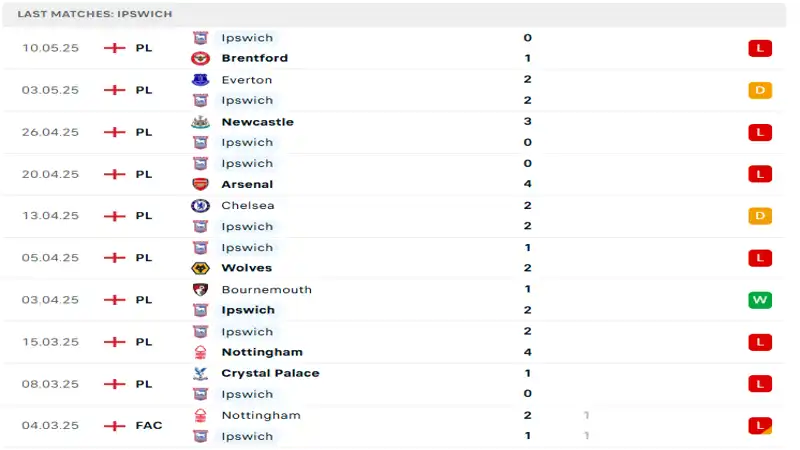Image resolution: width=800 pixels, height=450 pixels.
Task: Click the green W result badge
Action: coord(760,300)
